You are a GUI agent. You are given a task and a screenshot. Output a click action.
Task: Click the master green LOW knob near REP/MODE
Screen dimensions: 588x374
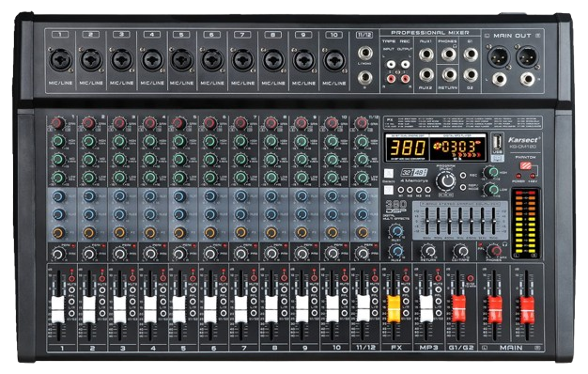[x=491, y=190]
